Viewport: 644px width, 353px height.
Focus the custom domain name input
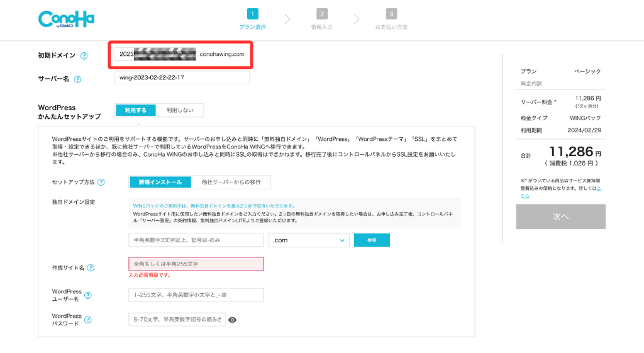point(196,240)
